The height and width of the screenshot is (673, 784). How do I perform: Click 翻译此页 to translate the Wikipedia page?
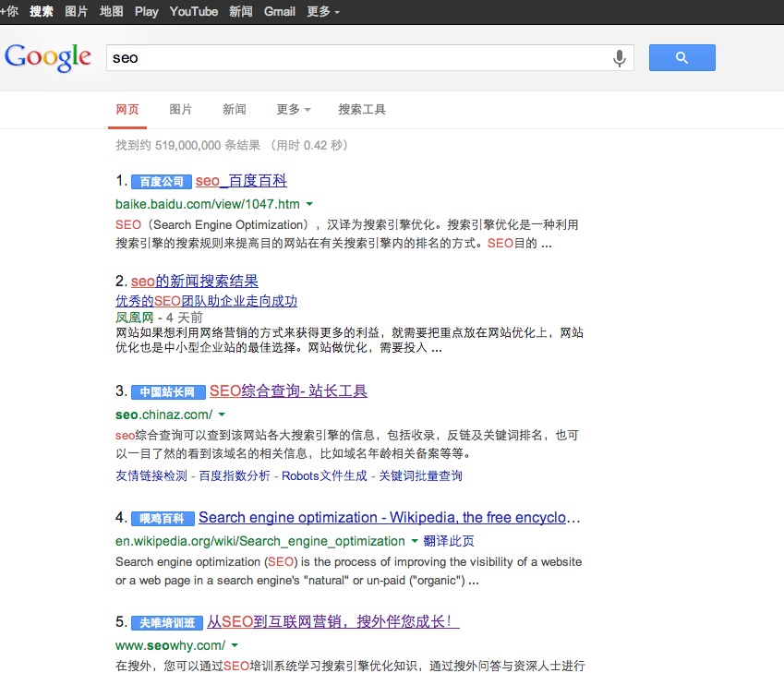[449, 541]
